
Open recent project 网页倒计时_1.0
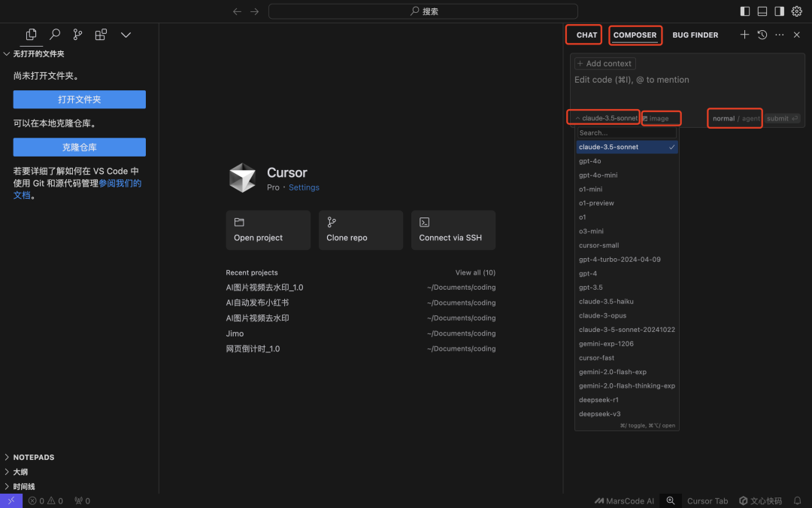(x=360, y=349)
